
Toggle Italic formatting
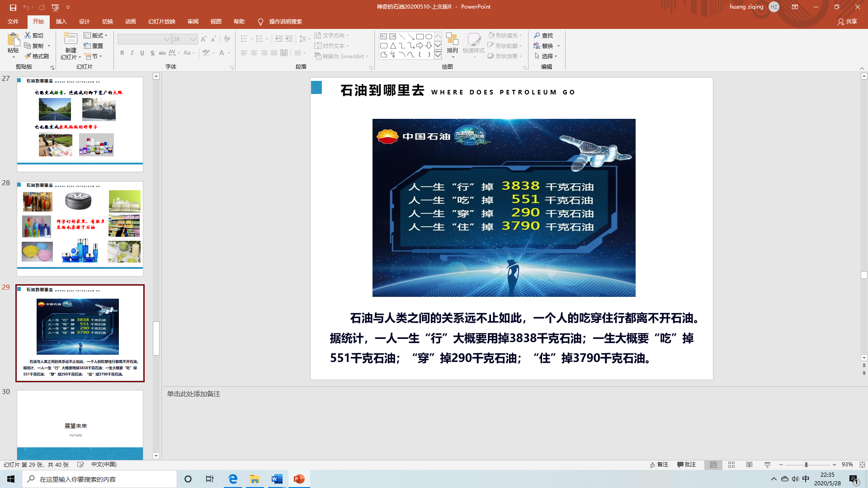coord(132,53)
